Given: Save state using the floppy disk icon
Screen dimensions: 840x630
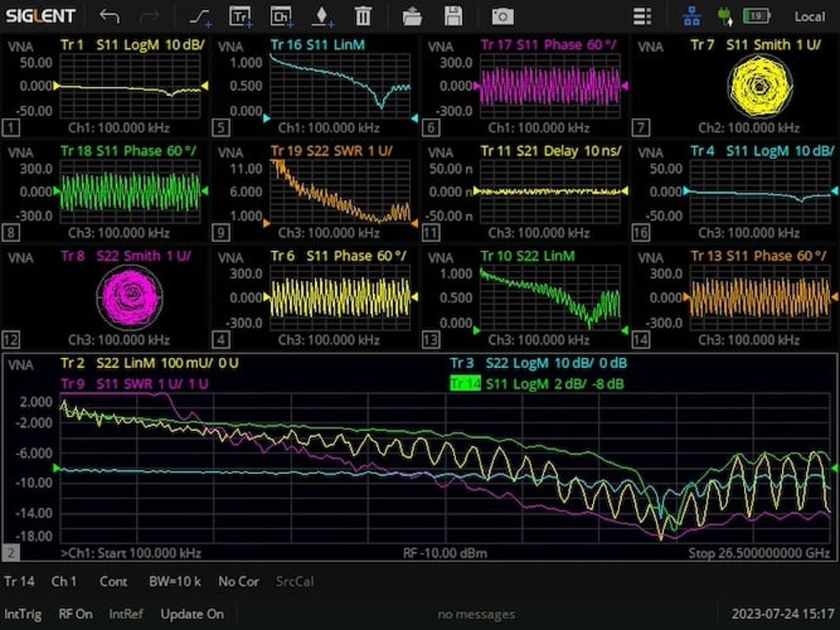Looking at the screenshot, I should (454, 16).
